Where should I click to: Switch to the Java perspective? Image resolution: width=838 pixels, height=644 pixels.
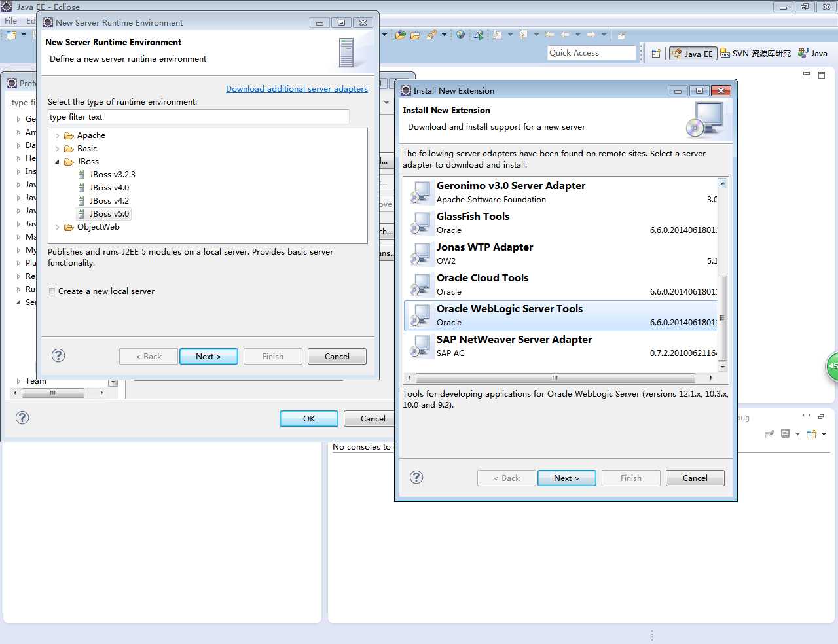[x=812, y=54]
